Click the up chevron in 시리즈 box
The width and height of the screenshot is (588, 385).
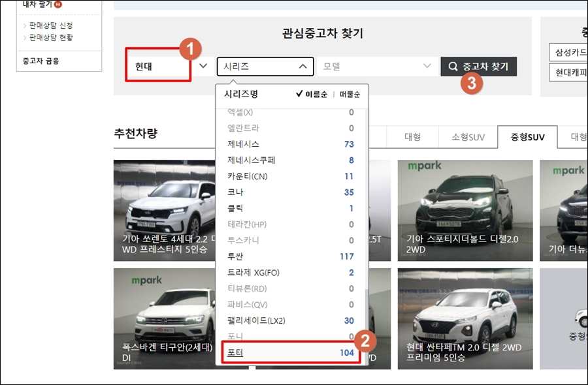(302, 67)
